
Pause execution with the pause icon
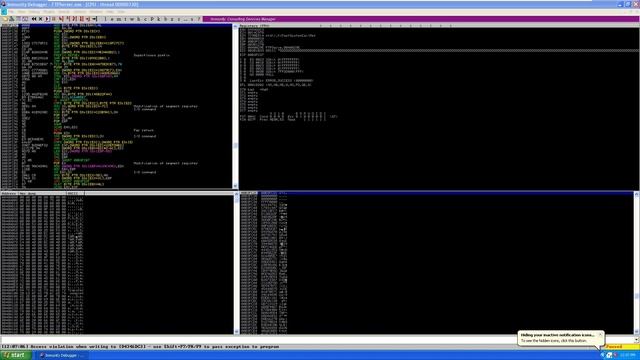click(x=53, y=19)
